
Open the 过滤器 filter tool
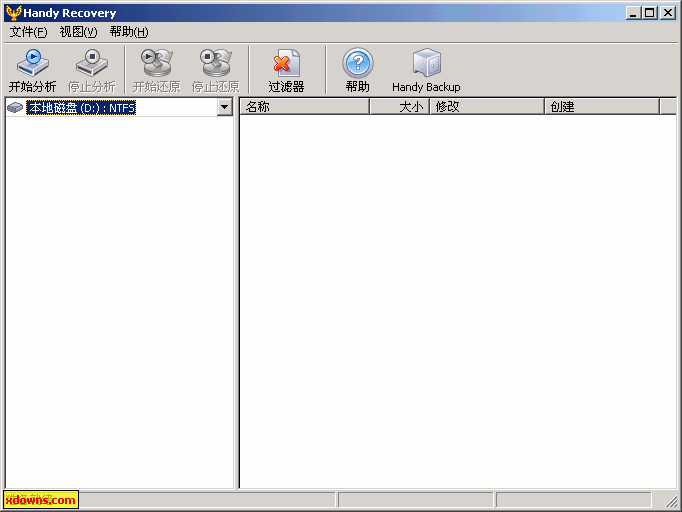[286, 70]
